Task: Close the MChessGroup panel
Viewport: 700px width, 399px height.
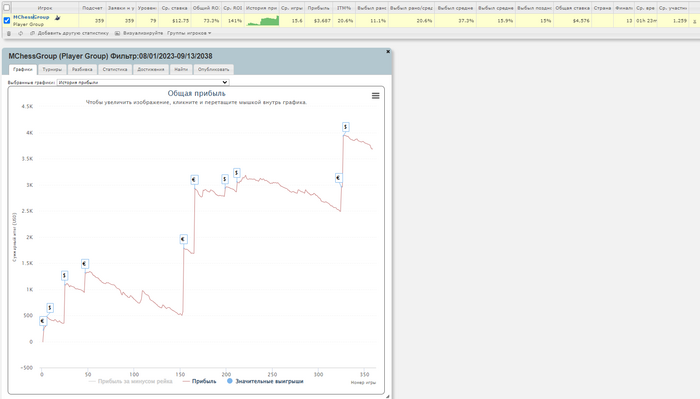Action: point(388,52)
